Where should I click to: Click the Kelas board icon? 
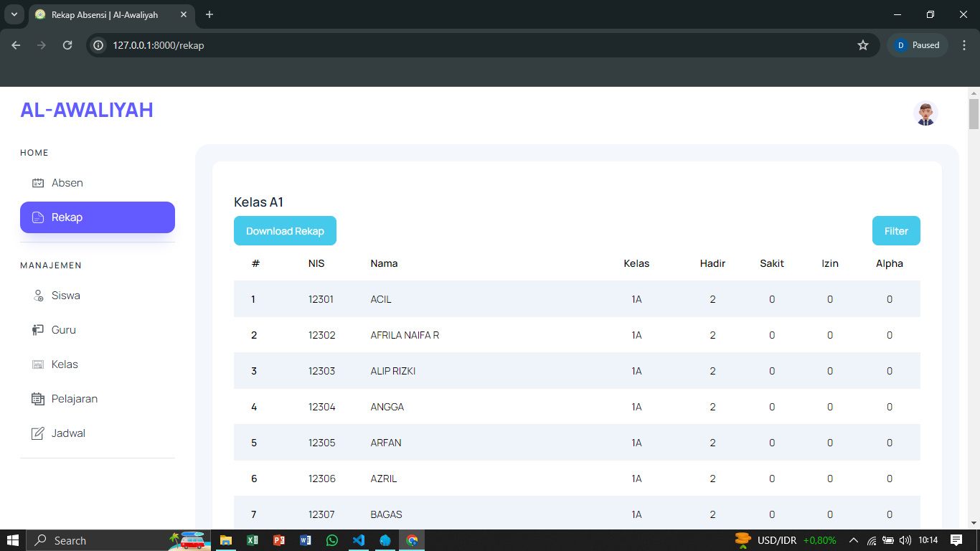[39, 364]
